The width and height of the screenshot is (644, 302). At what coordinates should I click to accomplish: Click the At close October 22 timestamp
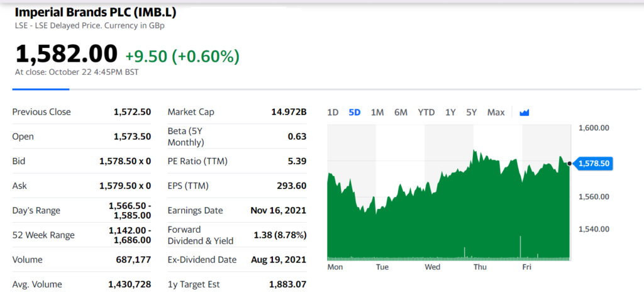click(77, 72)
